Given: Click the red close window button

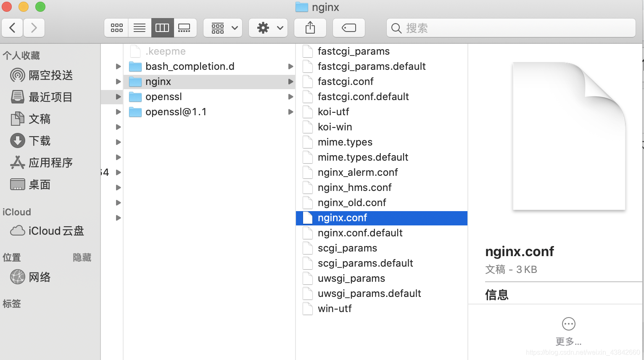Looking at the screenshot, I should click(x=7, y=7).
